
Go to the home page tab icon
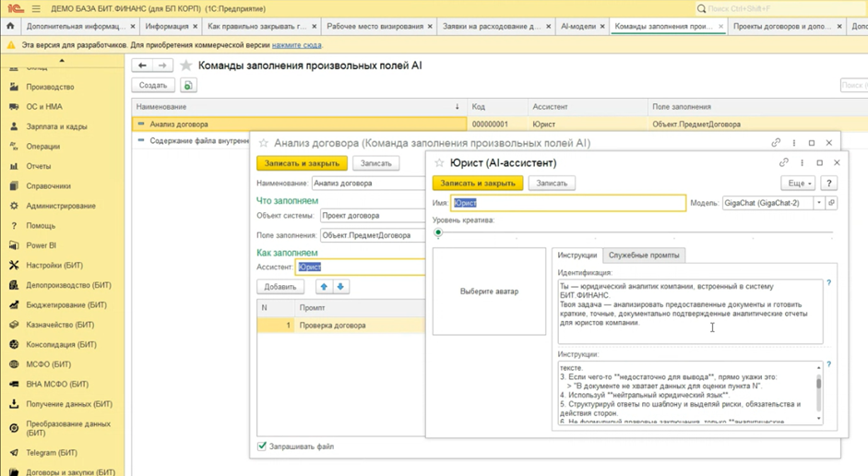10,26
